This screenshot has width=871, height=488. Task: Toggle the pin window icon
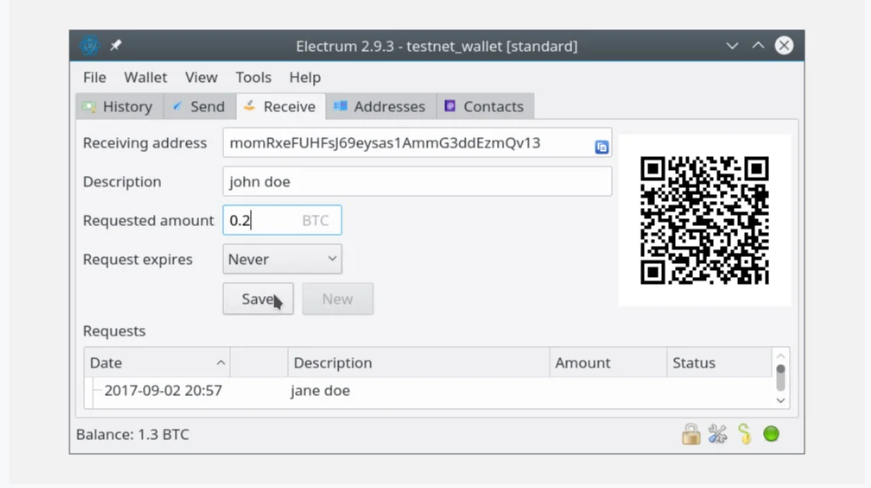pyautogui.click(x=116, y=46)
